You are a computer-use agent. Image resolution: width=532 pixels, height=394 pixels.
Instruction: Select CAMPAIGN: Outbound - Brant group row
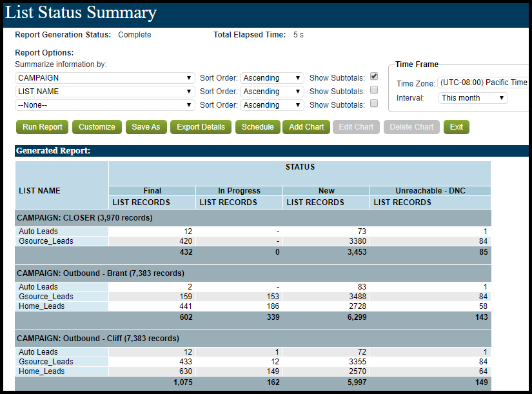pos(253,273)
